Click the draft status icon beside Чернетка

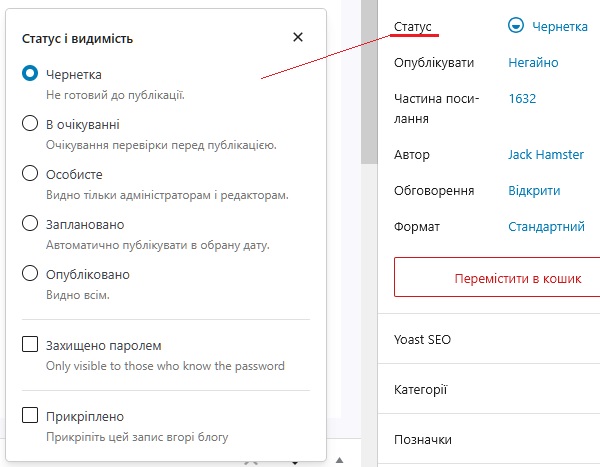click(x=516, y=27)
